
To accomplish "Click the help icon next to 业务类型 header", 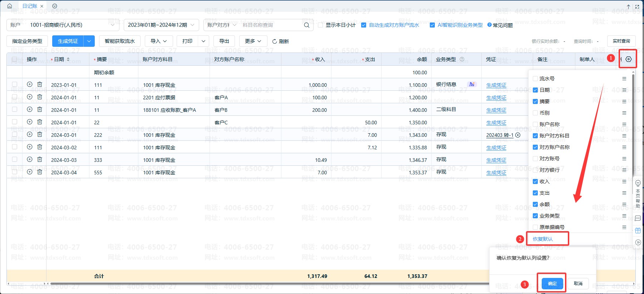I will tap(462, 59).
